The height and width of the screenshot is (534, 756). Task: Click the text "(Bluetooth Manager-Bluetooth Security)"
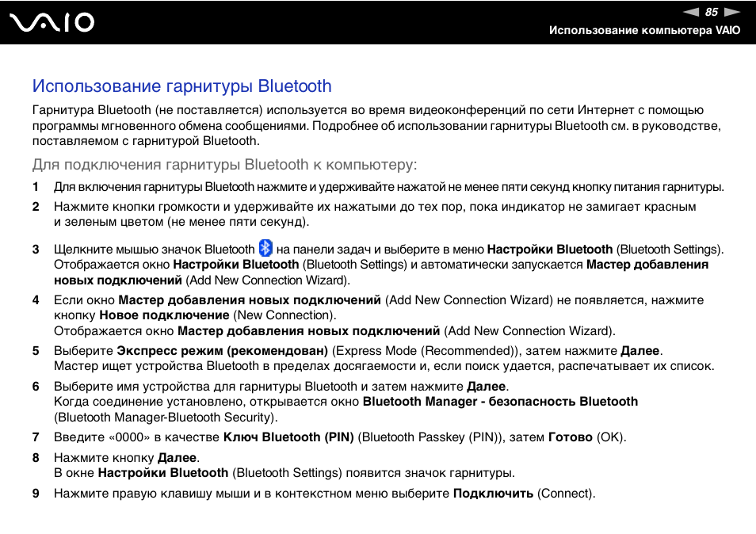(x=166, y=418)
